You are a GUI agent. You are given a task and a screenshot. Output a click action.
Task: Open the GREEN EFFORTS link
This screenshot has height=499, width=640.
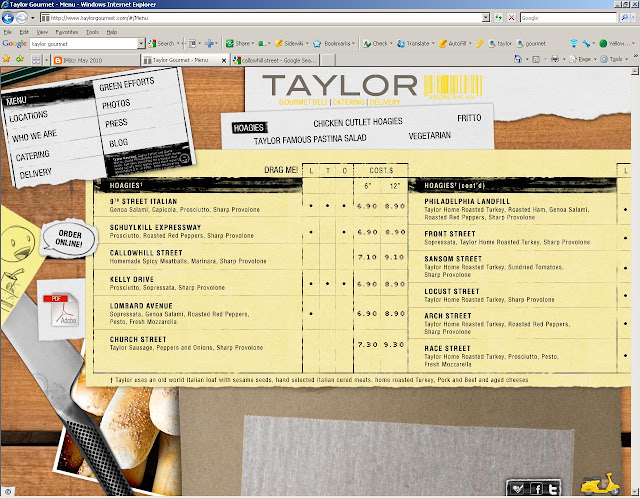coord(127,84)
